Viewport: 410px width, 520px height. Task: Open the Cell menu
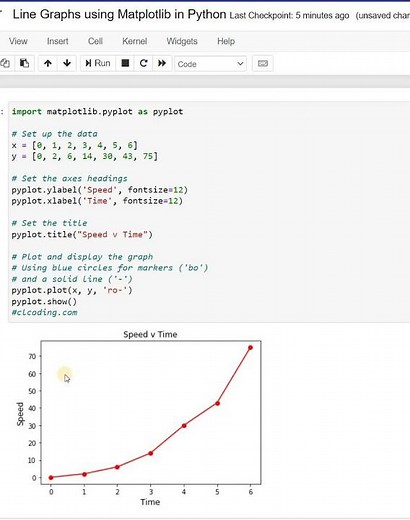point(95,41)
